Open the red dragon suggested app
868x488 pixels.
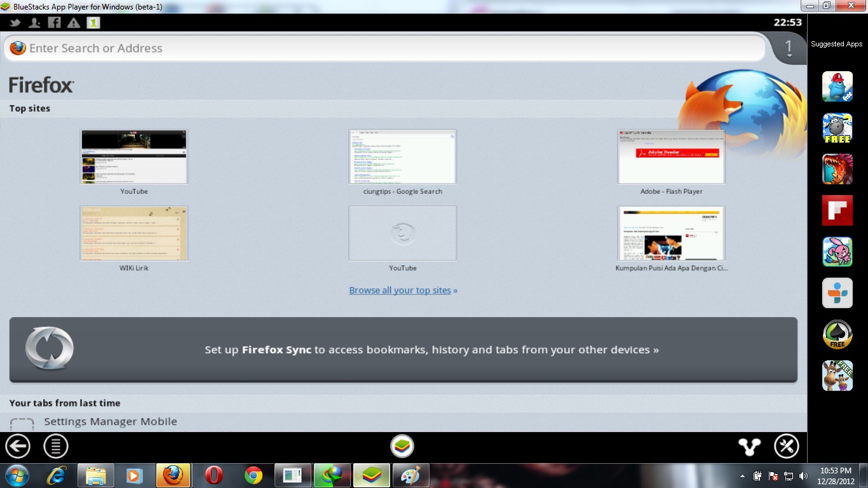[x=837, y=169]
